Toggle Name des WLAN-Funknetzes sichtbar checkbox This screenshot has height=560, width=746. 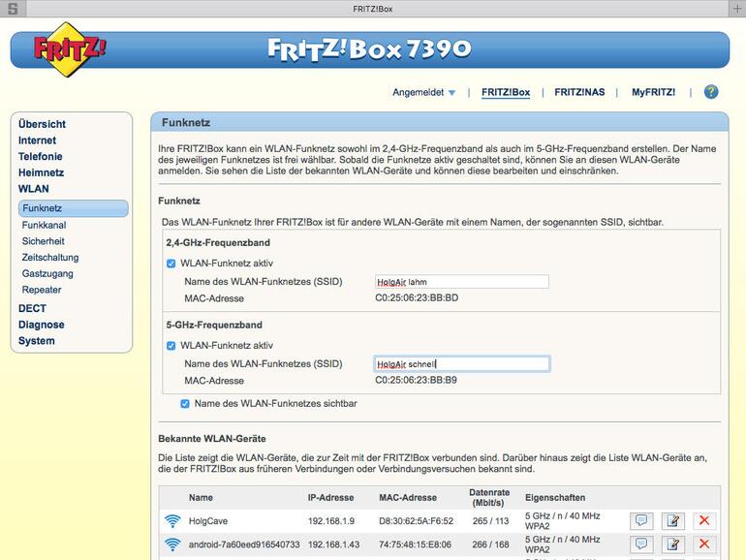point(185,404)
